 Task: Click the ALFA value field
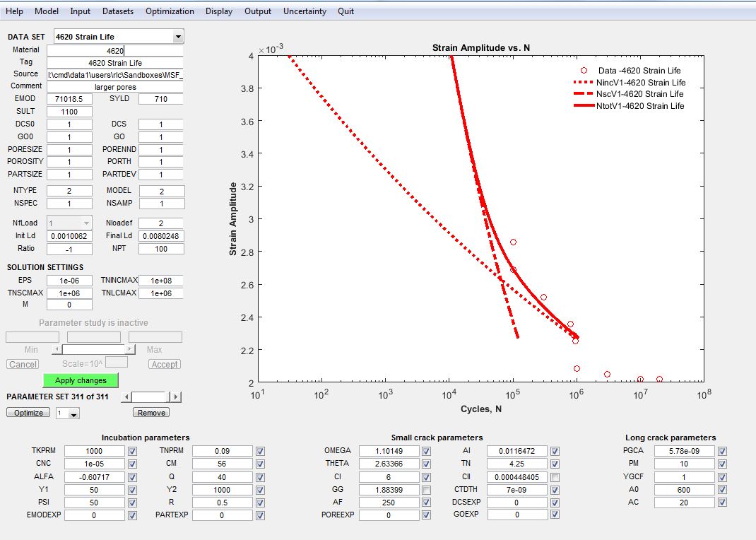coord(94,477)
